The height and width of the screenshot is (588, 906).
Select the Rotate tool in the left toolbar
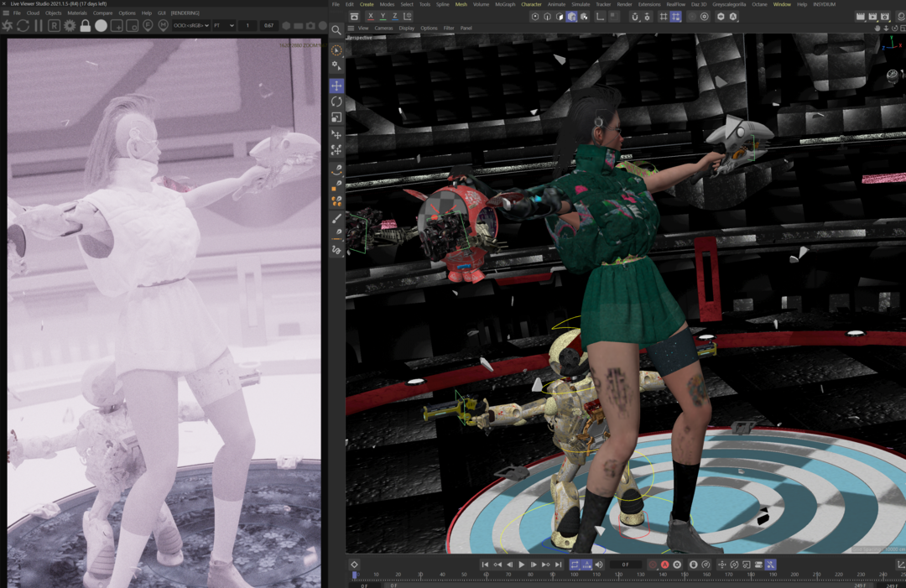[x=336, y=101]
